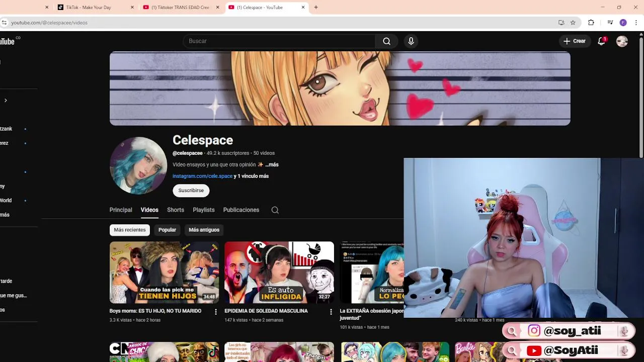Select the Más recientes filter chip

(x=130, y=230)
